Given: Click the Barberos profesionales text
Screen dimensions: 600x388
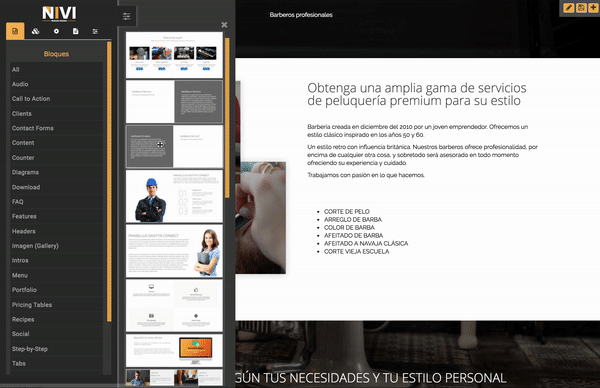Looking at the screenshot, I should pyautogui.click(x=301, y=15).
